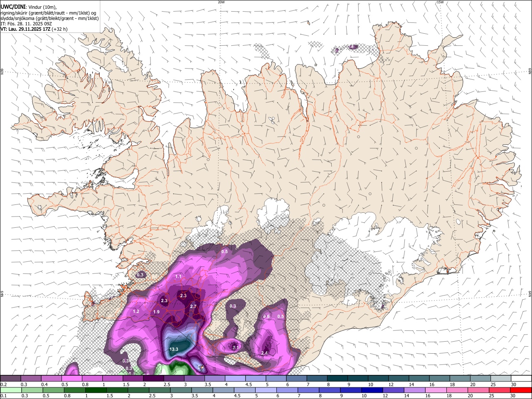The image size is (532, 399).
Task: Click the 2.4 snowfall value on map
Action: pyautogui.click(x=264, y=353)
